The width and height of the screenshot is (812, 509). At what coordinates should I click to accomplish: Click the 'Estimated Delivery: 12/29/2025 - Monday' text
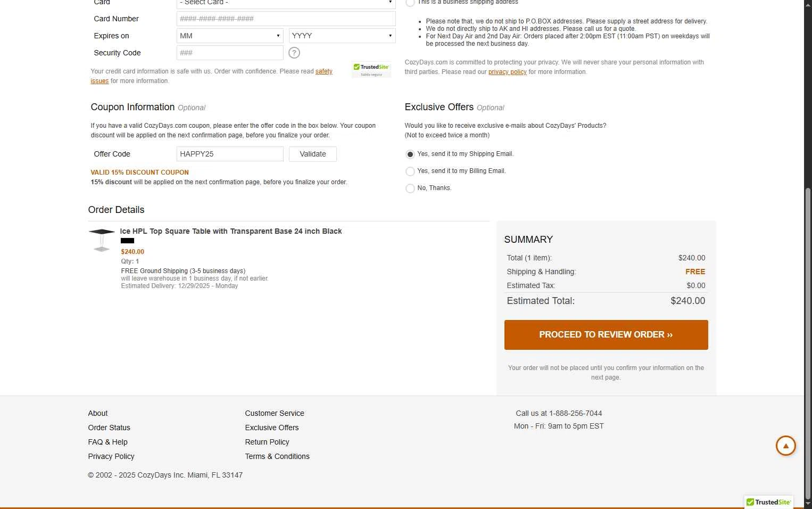click(x=179, y=286)
